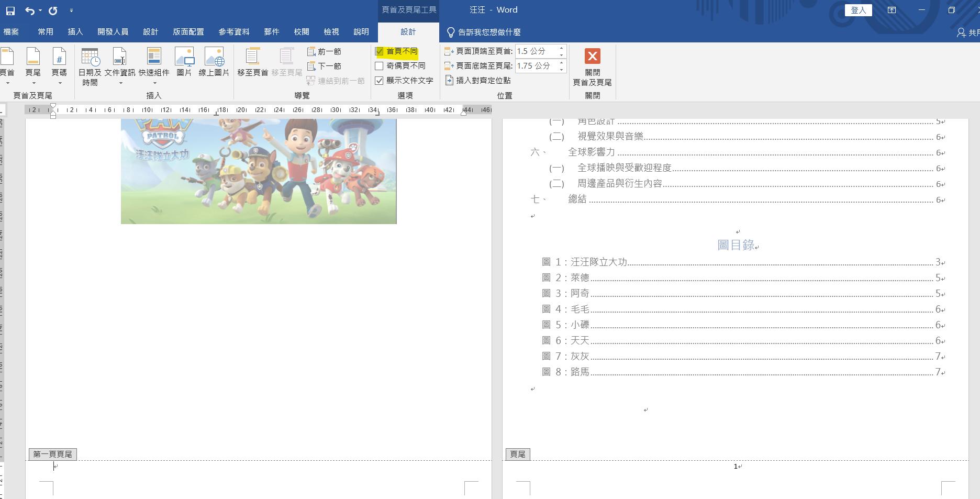Viewport: 980px width, 499px height.
Task: Click the entry 圖 2：萊德
Action: (x=743, y=278)
